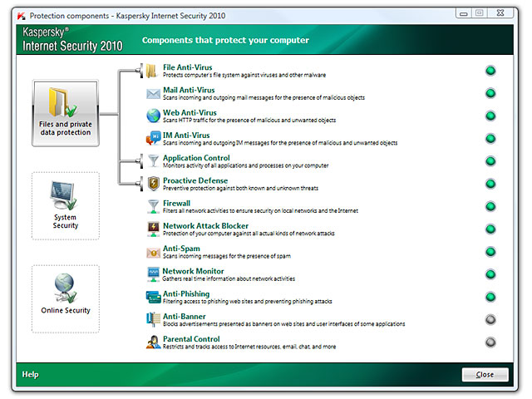
Task: Click the Anti-Spam envelope icon
Action: [x=153, y=251]
